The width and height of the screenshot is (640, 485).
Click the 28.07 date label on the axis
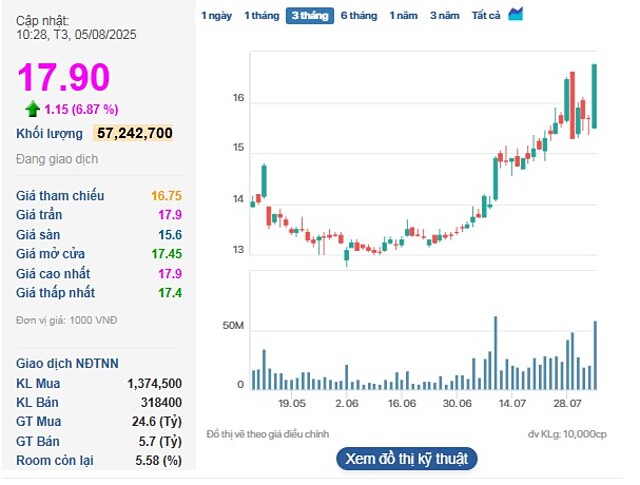pyautogui.click(x=567, y=403)
